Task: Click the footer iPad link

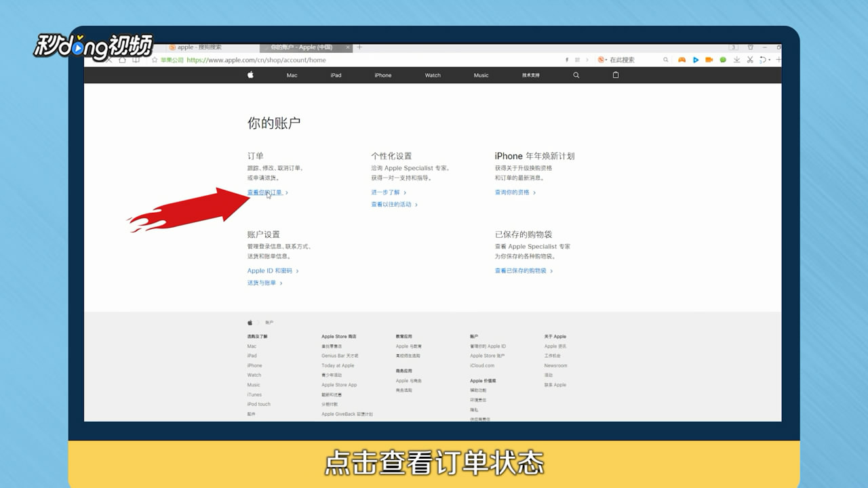Action: (x=252, y=356)
